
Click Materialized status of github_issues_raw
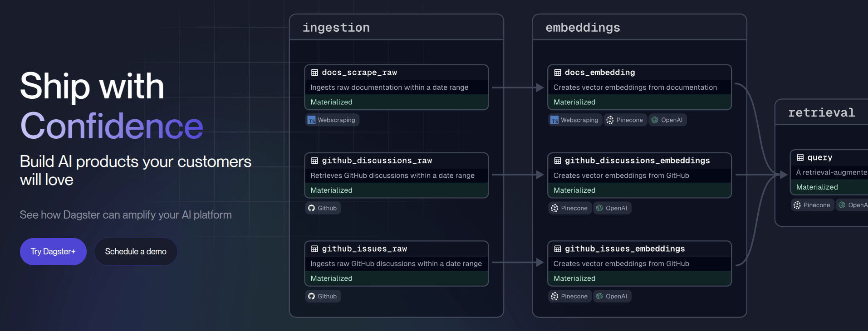pyautogui.click(x=397, y=278)
